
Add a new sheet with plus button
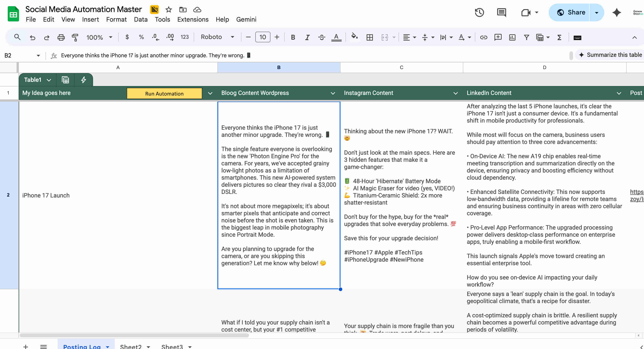tap(25, 347)
